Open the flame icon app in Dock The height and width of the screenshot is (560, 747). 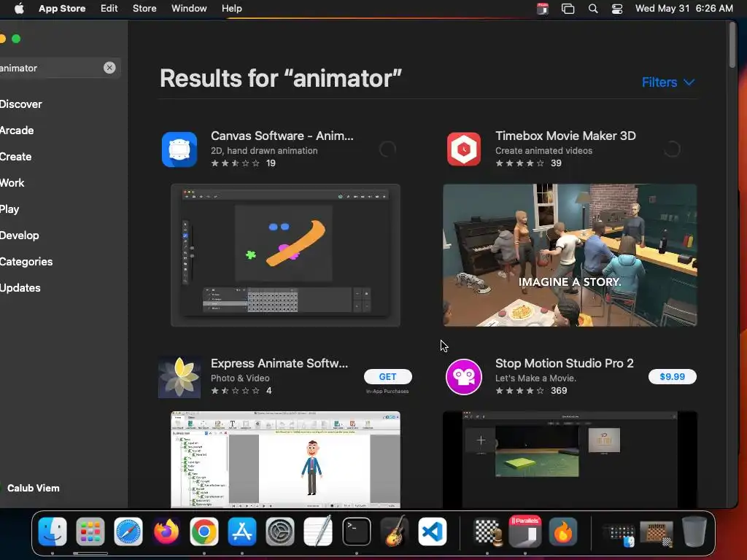click(562, 532)
